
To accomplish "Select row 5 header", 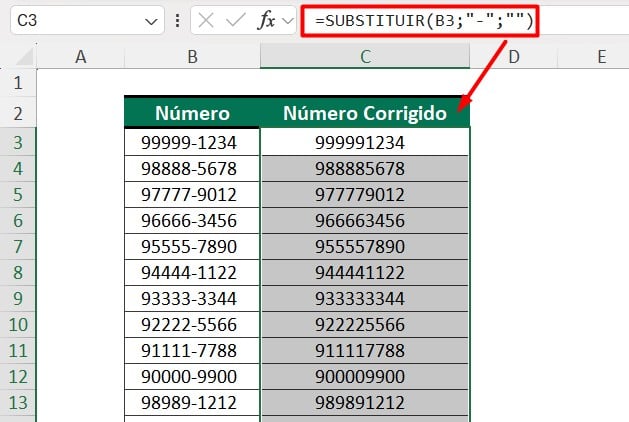I will [18, 195].
